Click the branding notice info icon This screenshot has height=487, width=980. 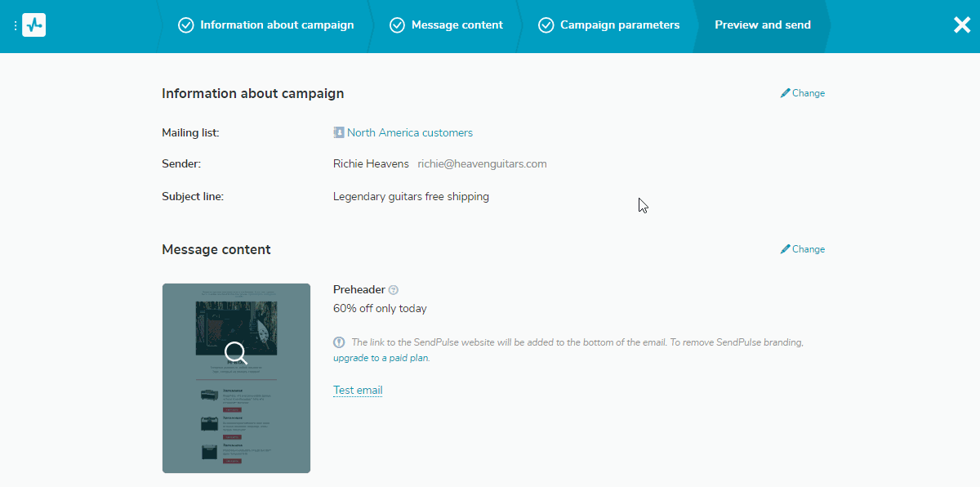[339, 342]
